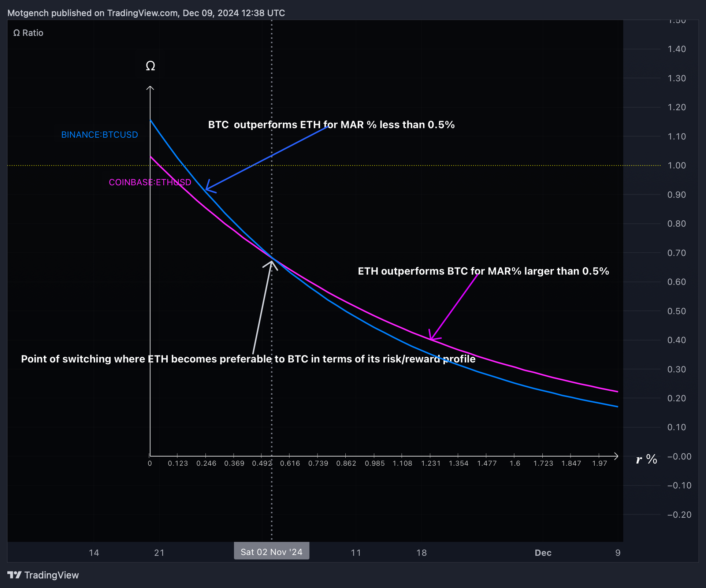
Task: Click the COINBASE:ETHUSD series label
Action: 150,182
